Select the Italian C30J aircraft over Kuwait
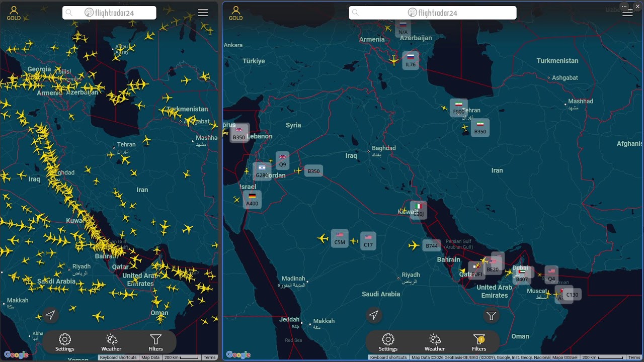Image resolution: width=644 pixels, height=362 pixels. tap(418, 210)
